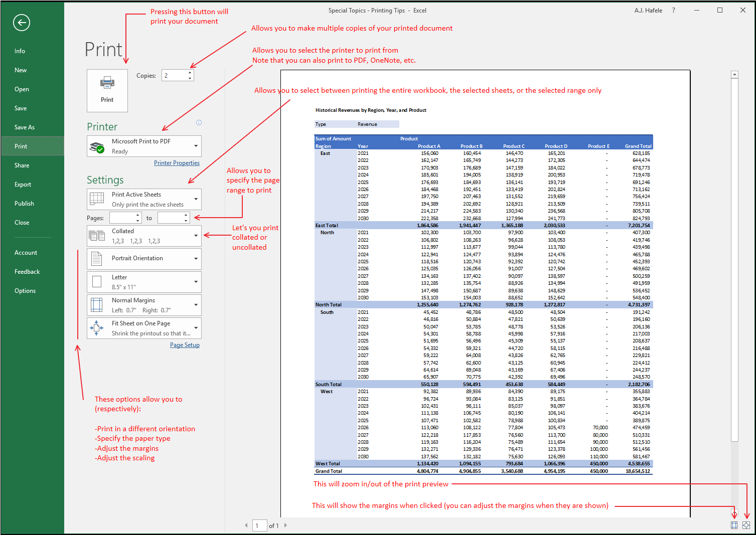Open Account in the sidebar
Viewport: 756px width, 535px height.
(x=33, y=253)
